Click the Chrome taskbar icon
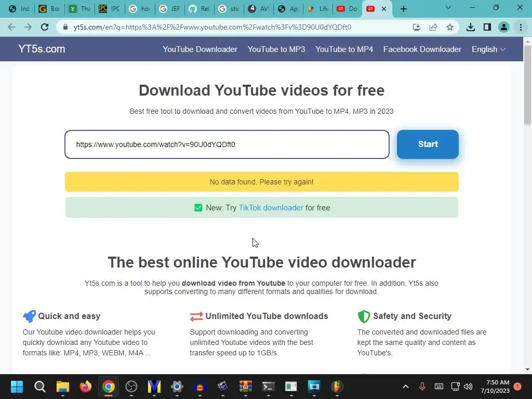This screenshot has height=399, width=532. coord(109,387)
